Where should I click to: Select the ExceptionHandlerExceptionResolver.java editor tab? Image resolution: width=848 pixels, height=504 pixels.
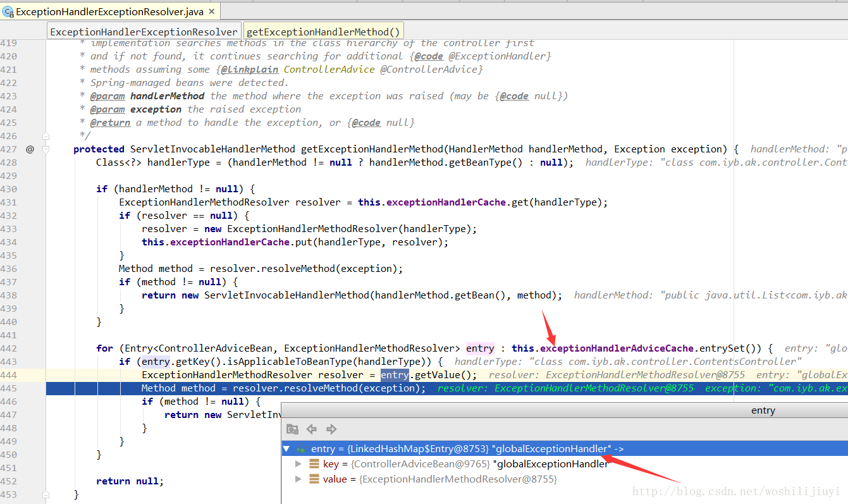[x=110, y=11]
